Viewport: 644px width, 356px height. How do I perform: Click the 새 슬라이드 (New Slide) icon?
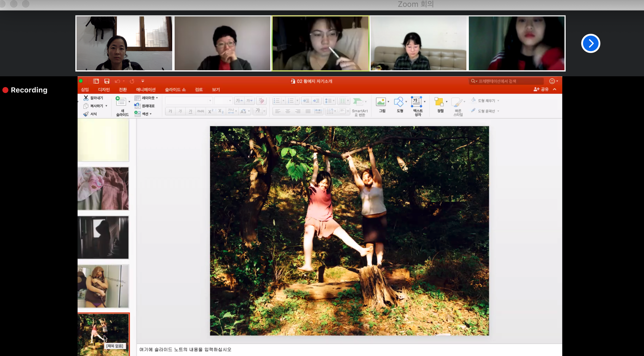click(121, 102)
